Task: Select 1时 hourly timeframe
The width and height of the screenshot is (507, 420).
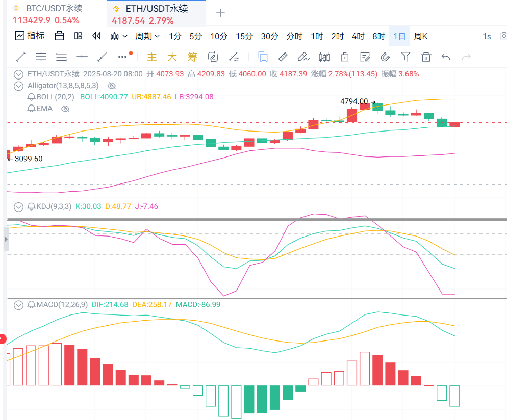Action: tap(317, 36)
